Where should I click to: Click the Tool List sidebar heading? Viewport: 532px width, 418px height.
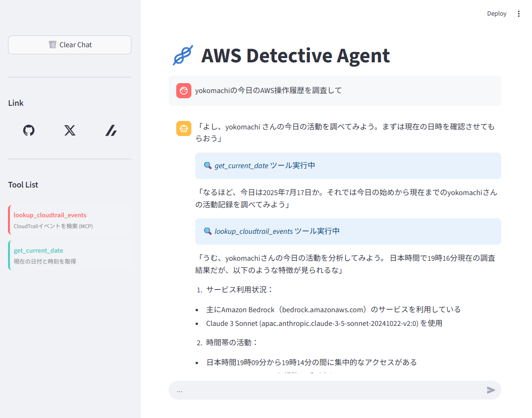tap(23, 185)
